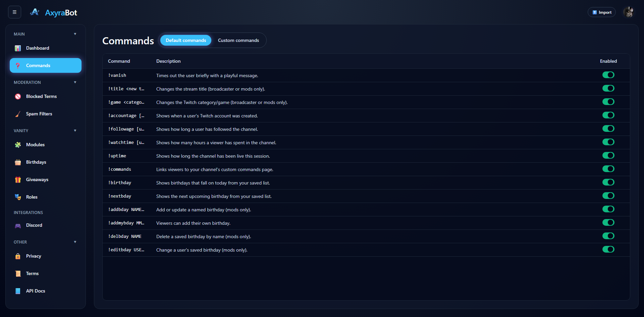Switch off the !game command
The image size is (644, 317).
click(608, 102)
